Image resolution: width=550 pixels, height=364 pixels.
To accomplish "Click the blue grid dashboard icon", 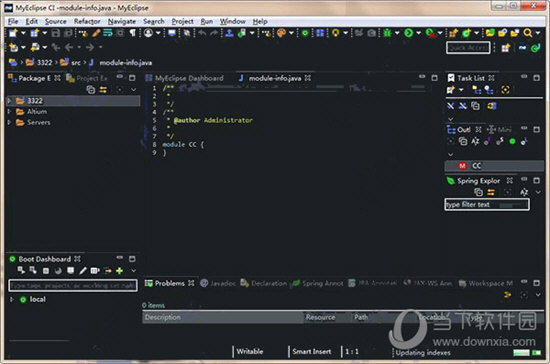I will coord(320,33).
